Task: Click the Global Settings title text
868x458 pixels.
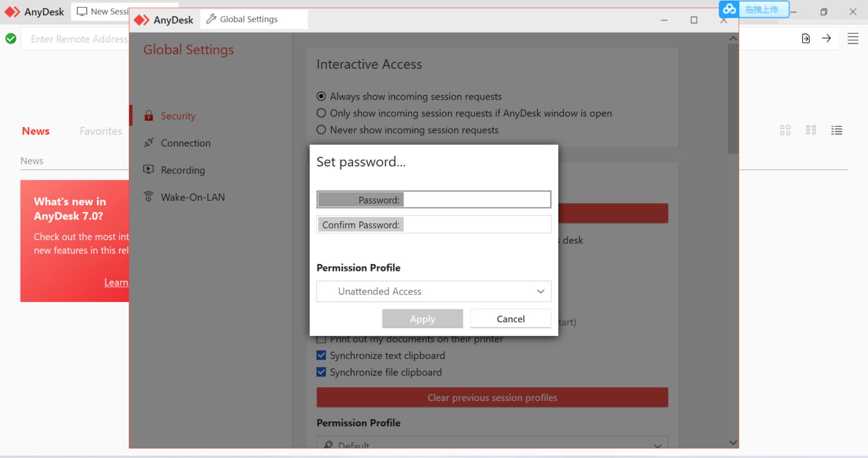Action: [188, 50]
